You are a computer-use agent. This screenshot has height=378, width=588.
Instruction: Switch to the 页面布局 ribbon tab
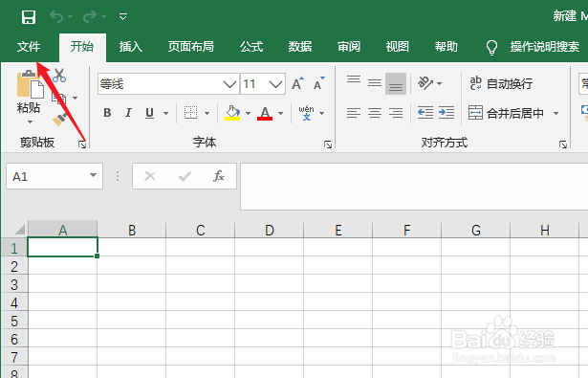point(191,47)
